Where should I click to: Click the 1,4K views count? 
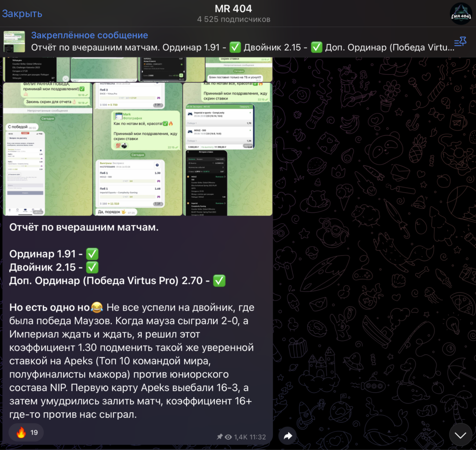click(241, 437)
